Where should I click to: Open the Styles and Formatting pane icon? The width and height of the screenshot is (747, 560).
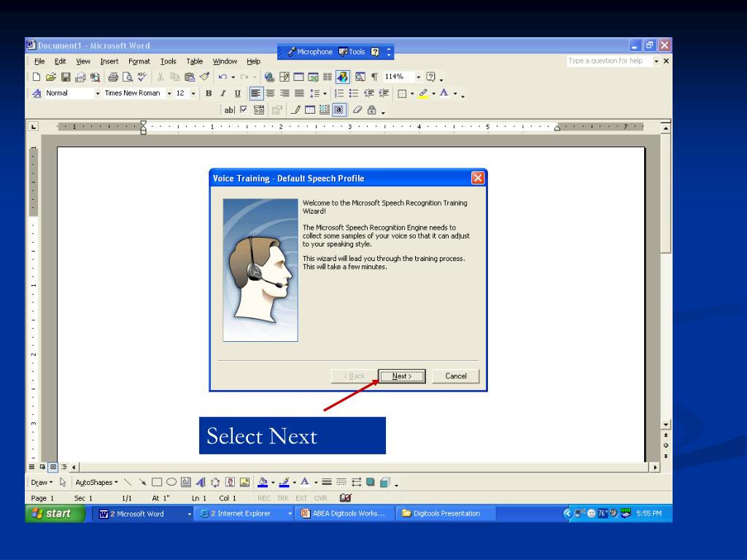click(x=36, y=93)
